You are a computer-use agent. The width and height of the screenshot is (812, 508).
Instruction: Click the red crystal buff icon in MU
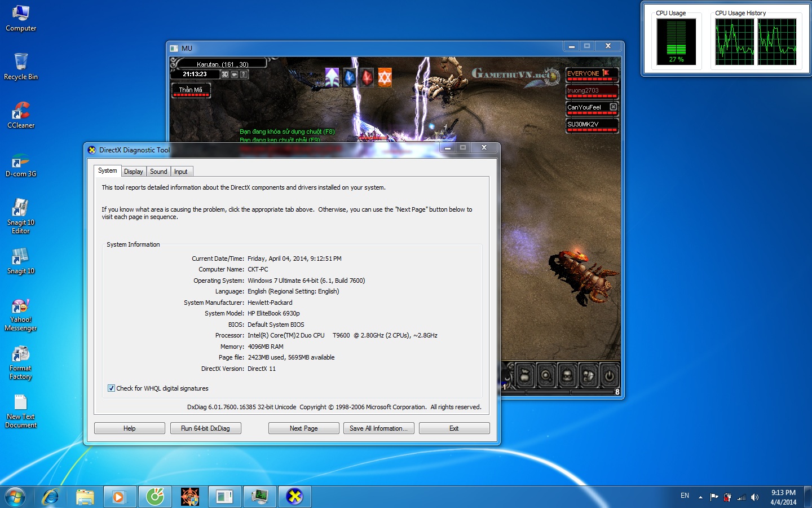coord(367,77)
